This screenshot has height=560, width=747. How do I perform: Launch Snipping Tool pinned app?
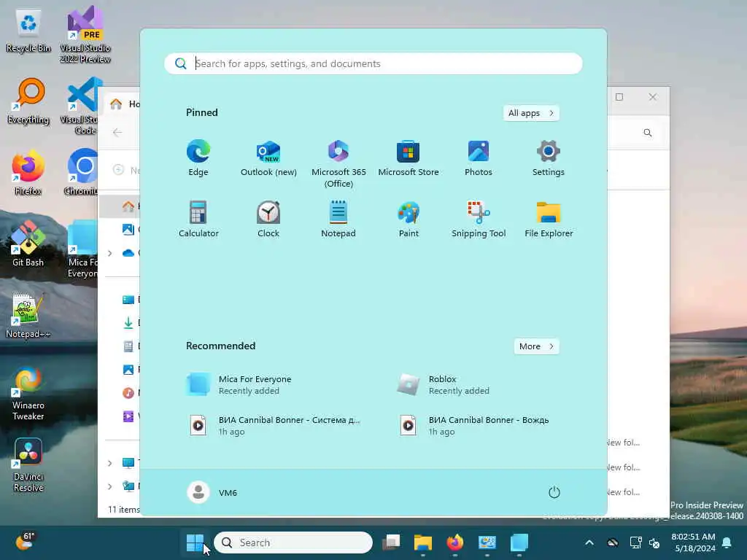[x=479, y=219]
